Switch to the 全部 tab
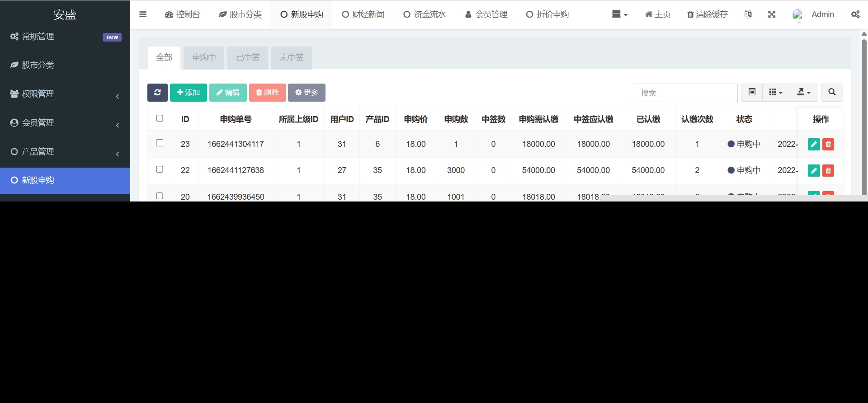Screen dimensions: 868x403 [164, 57]
